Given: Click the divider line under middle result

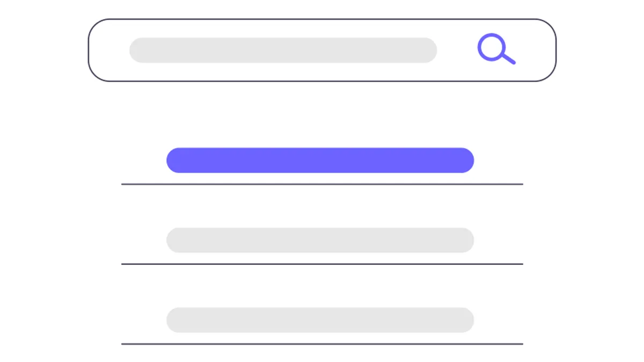Looking at the screenshot, I should click(322, 264).
